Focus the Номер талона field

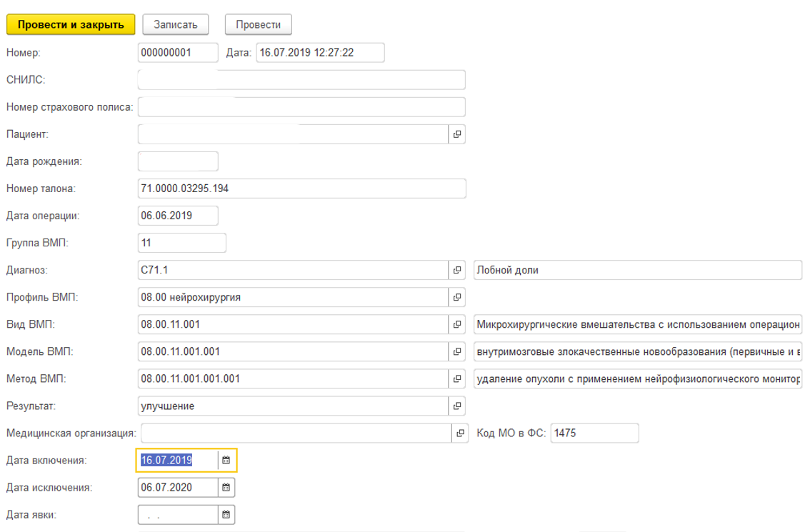point(301,189)
